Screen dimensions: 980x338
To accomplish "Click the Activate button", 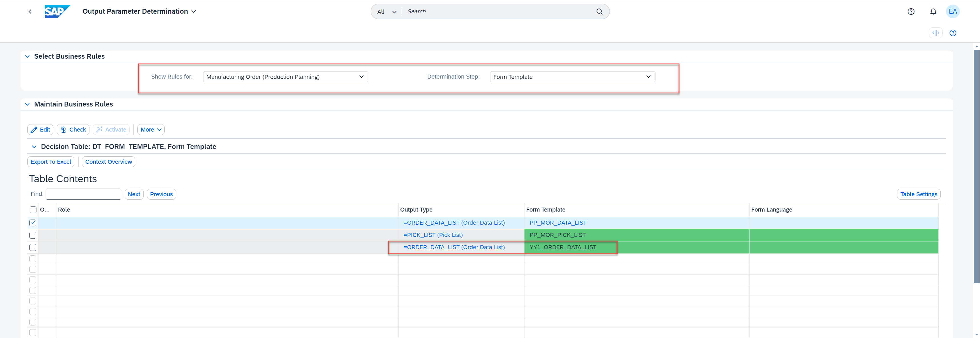I will (111, 130).
